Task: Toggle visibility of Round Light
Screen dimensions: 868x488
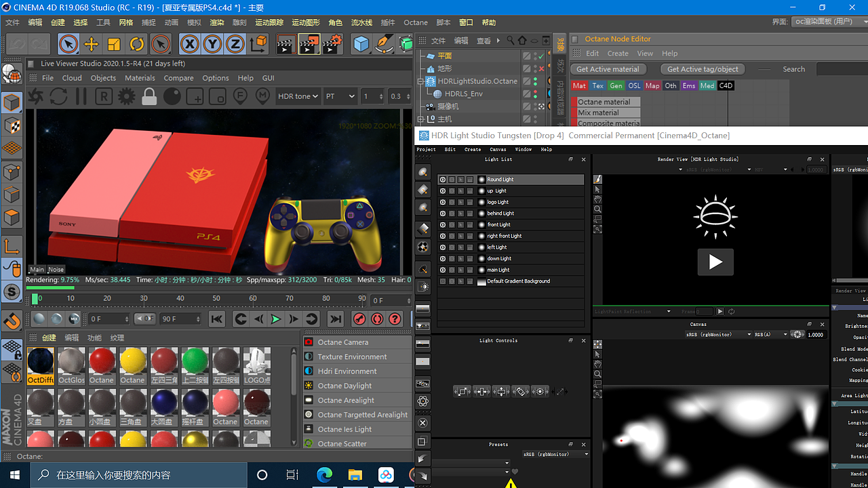Action: pos(443,180)
